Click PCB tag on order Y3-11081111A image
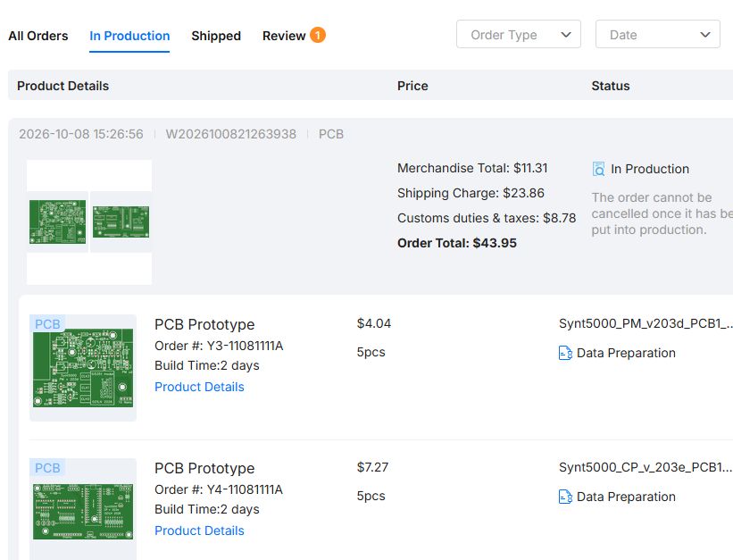The width and height of the screenshot is (733, 560). (x=47, y=323)
